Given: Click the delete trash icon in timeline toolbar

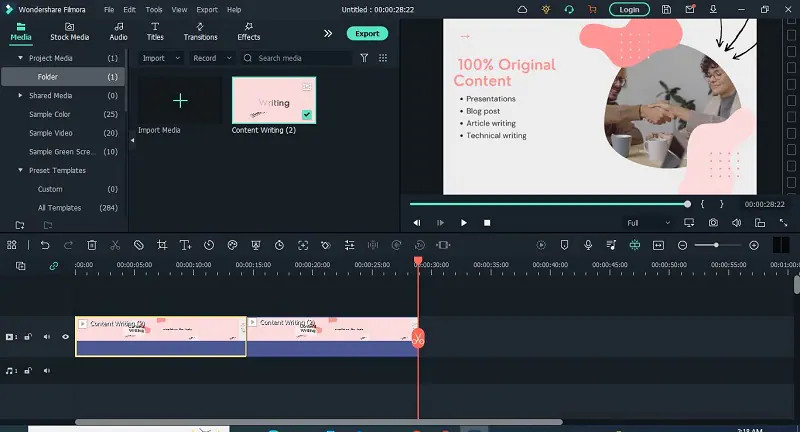Looking at the screenshot, I should coord(92,245).
